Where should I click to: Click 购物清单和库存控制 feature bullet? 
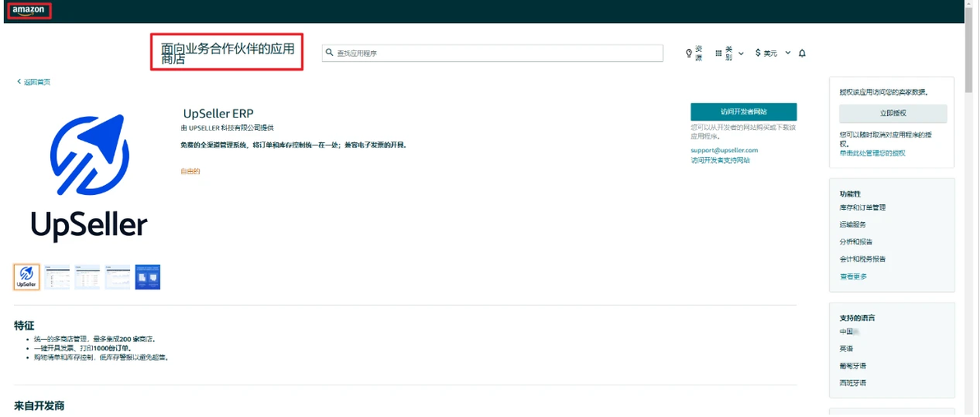coord(101,358)
